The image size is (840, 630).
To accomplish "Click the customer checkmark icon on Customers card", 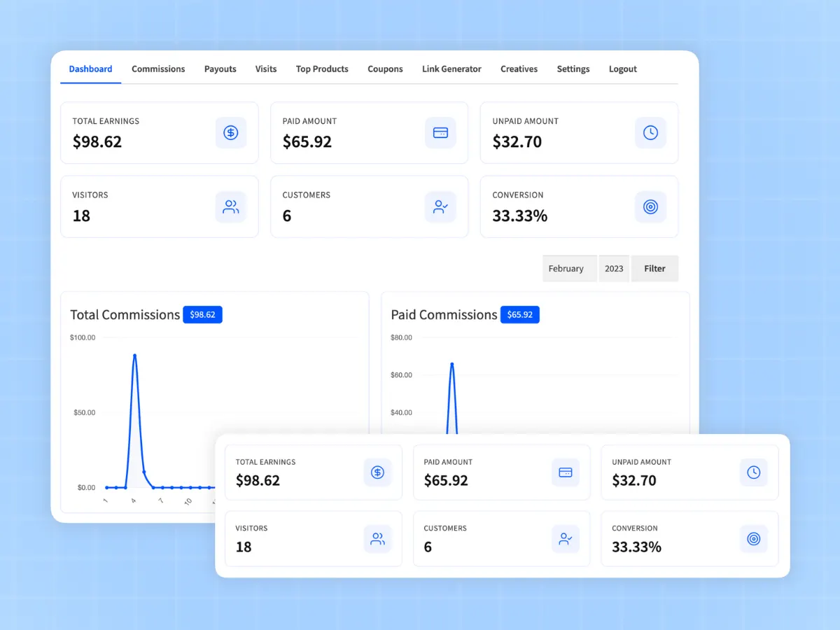I will pos(440,206).
